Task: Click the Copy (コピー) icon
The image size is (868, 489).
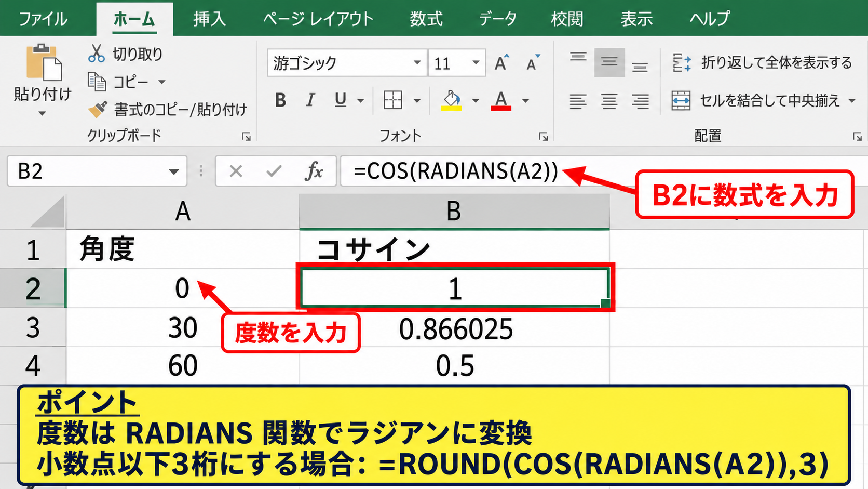Action: (x=97, y=82)
